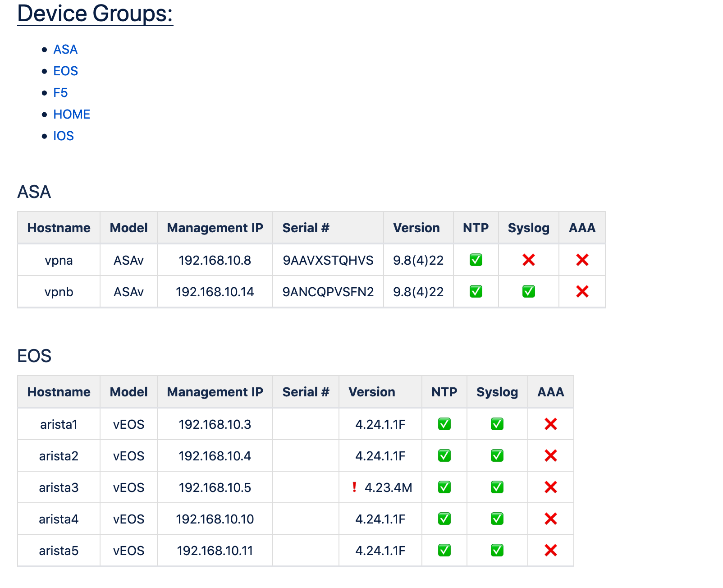Click the green NTP check for vpnb

pyautogui.click(x=476, y=291)
